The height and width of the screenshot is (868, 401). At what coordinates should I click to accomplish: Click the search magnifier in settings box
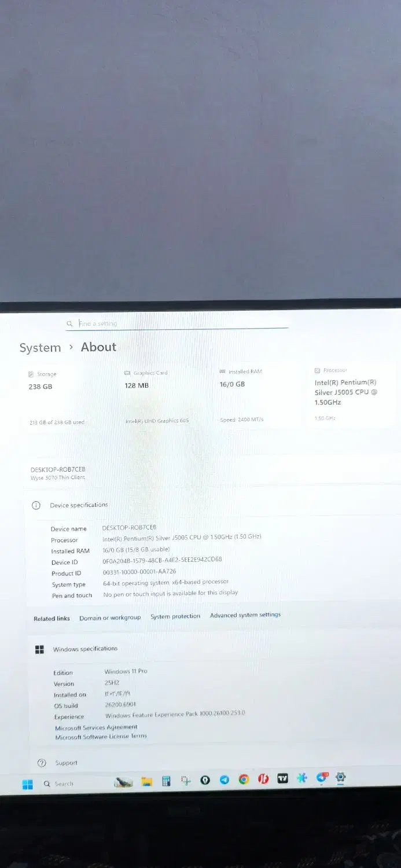pyautogui.click(x=69, y=324)
